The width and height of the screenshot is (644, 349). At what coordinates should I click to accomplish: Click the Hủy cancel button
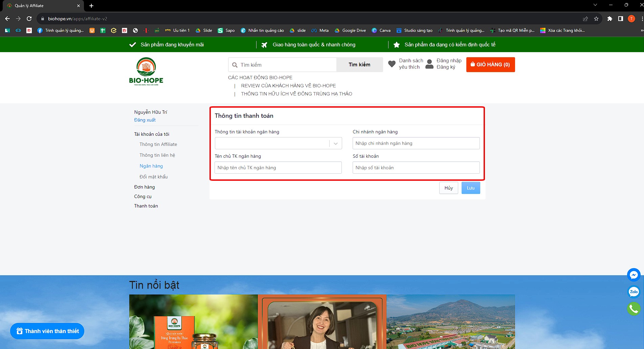pyautogui.click(x=449, y=188)
